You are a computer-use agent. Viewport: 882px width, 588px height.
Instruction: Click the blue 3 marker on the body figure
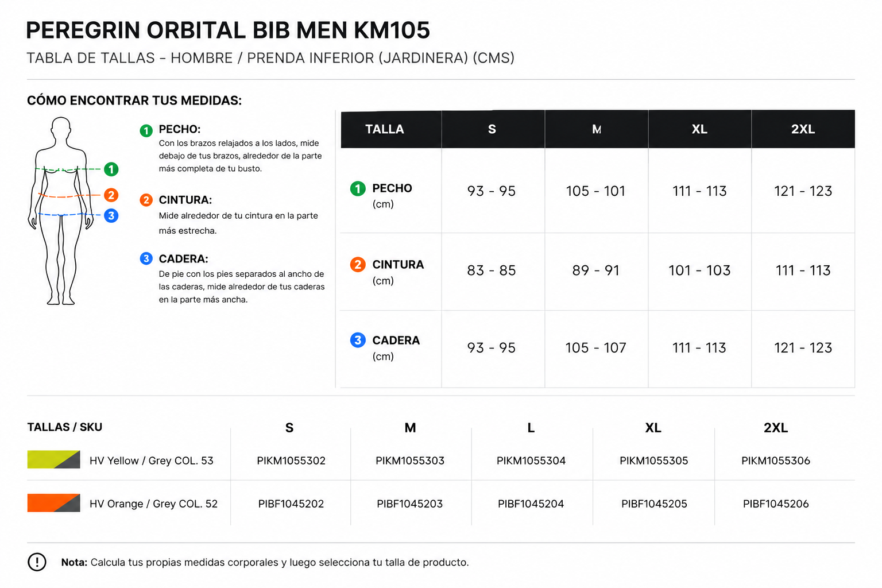click(x=111, y=216)
